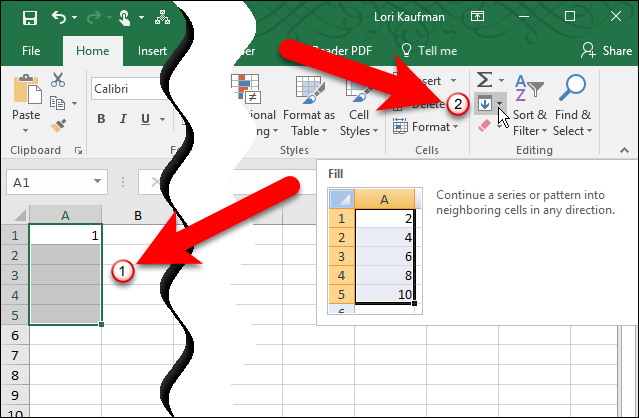Image resolution: width=639 pixels, height=418 pixels.
Task: Select row 9 header
Action: click(15, 395)
